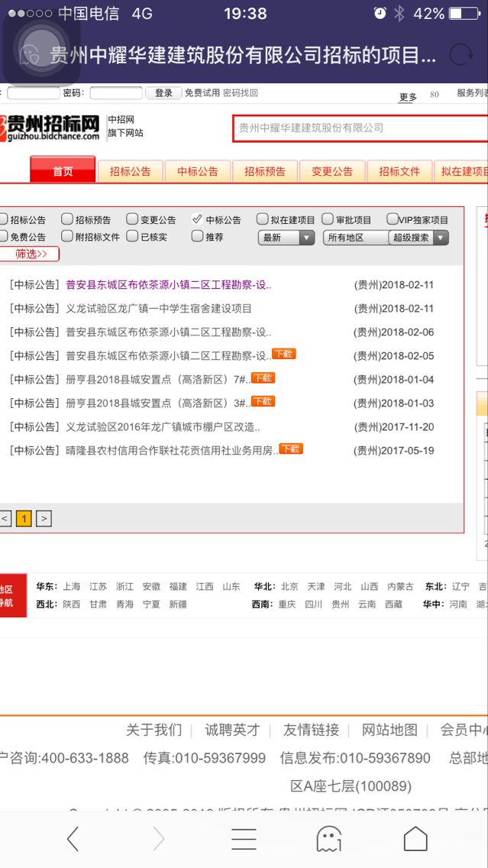Check the 免费公告 checkbox
Image resolution: width=488 pixels, height=868 pixels.
pos(3,237)
